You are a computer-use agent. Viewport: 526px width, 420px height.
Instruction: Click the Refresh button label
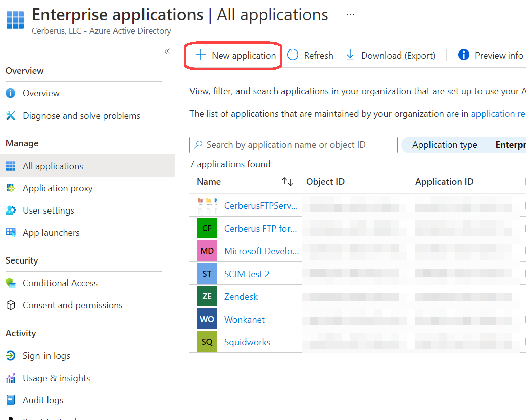[318, 56]
